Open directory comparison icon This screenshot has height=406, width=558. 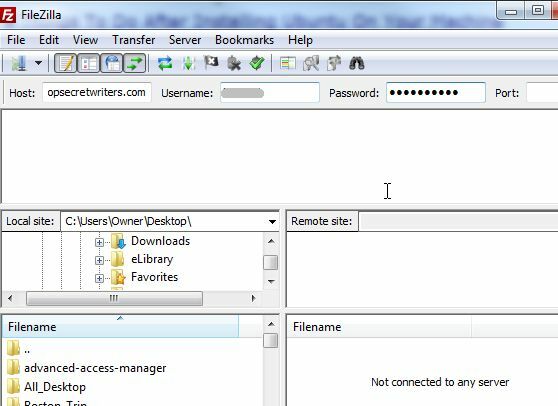click(311, 64)
